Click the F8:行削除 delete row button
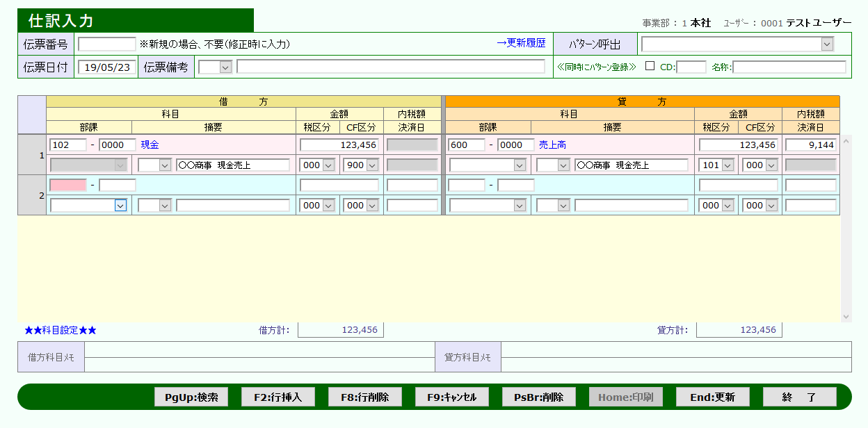The image size is (868, 428). tap(365, 397)
